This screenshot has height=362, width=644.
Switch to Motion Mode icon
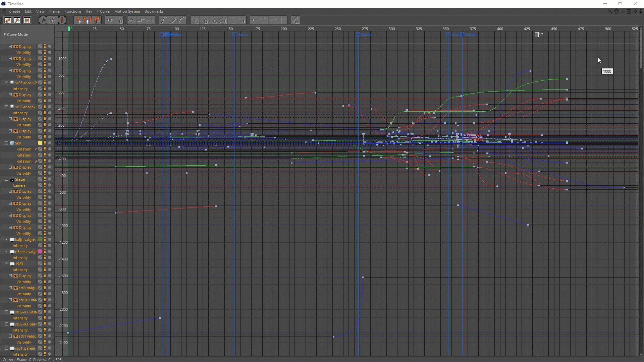pyautogui.click(x=27, y=20)
